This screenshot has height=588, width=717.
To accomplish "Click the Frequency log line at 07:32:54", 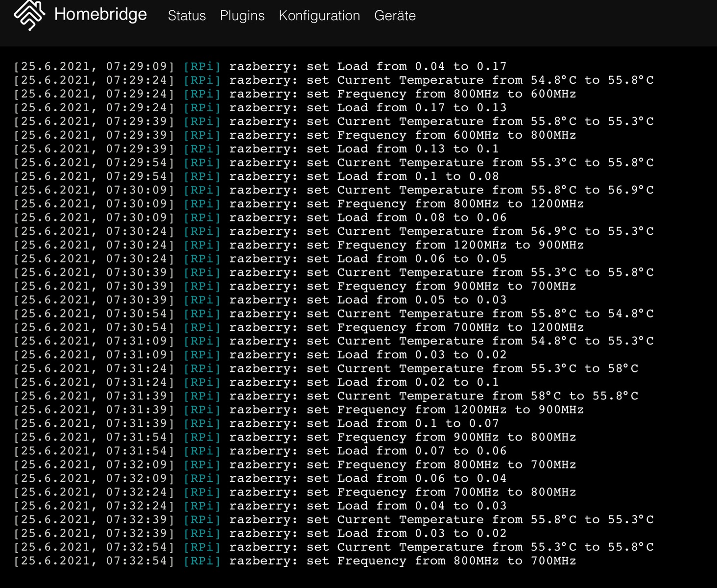I will click(x=402, y=561).
